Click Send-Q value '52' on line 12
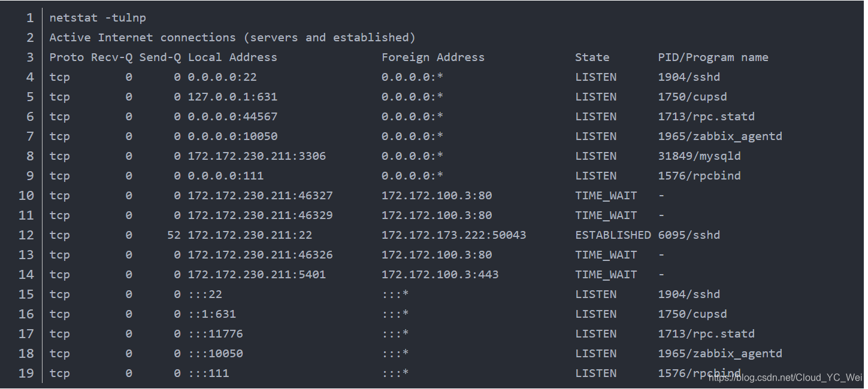The image size is (868, 389). 174,235
